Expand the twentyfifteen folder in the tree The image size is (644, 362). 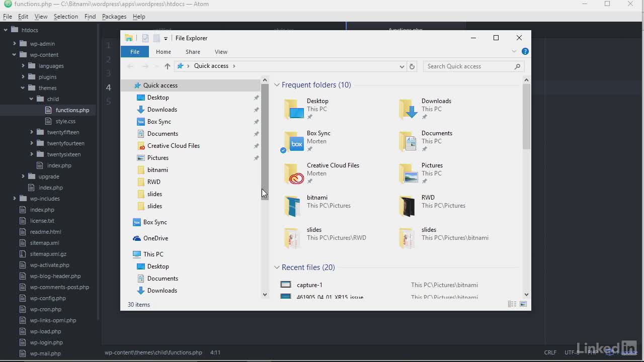coord(32,132)
